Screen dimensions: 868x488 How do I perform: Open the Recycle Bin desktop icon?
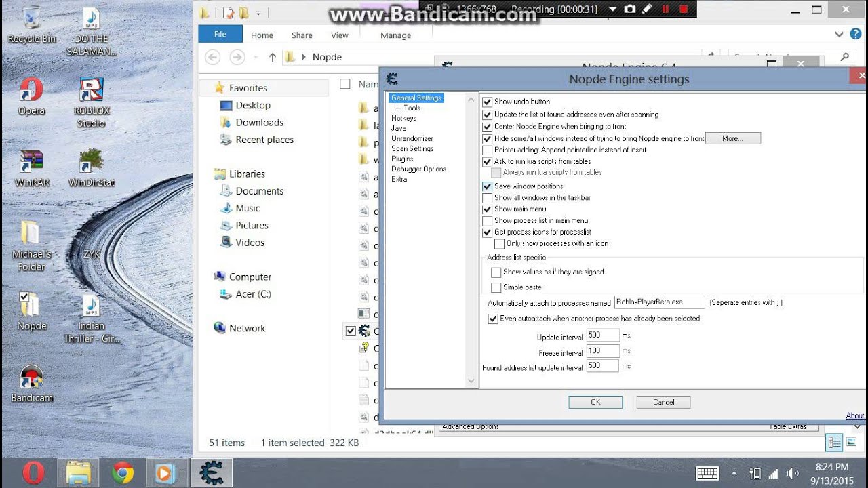[31, 25]
